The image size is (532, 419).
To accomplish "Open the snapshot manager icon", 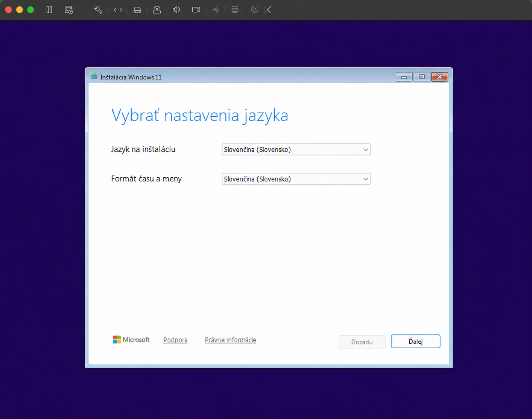I will pyautogui.click(x=68, y=10).
